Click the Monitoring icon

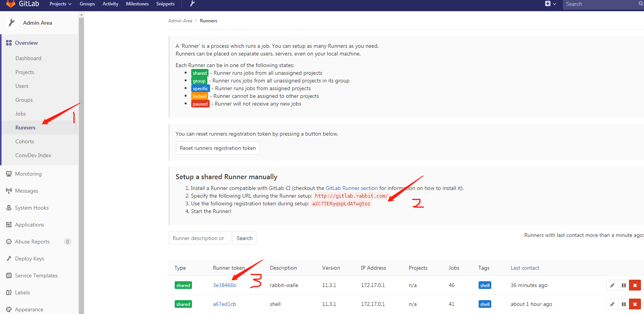[x=9, y=174]
